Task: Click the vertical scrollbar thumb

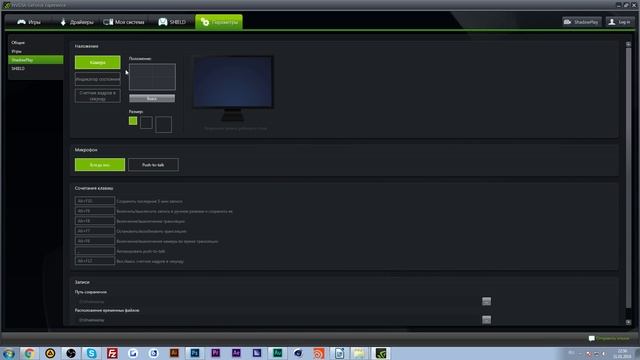Action: pos(629,178)
